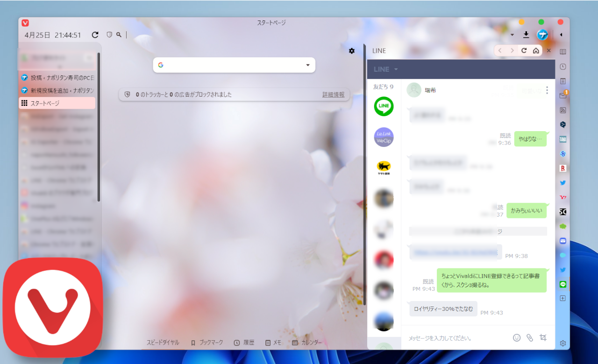Click the 友だち 9 friends header
The image size is (598, 364).
383,87
